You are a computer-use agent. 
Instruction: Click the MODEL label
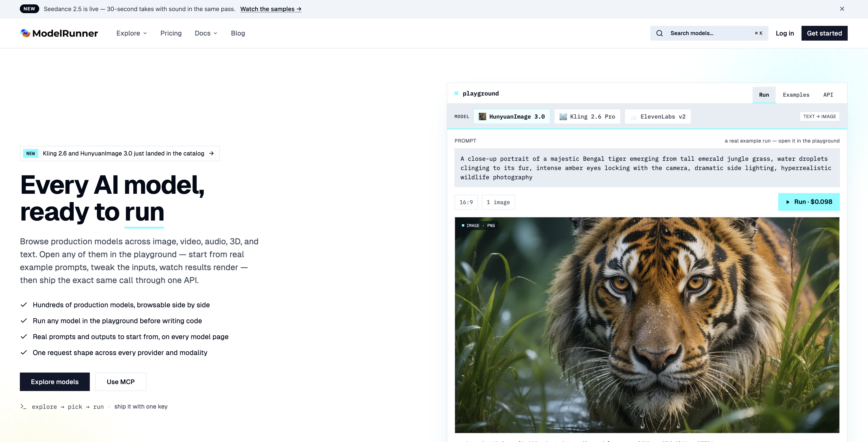461,116
